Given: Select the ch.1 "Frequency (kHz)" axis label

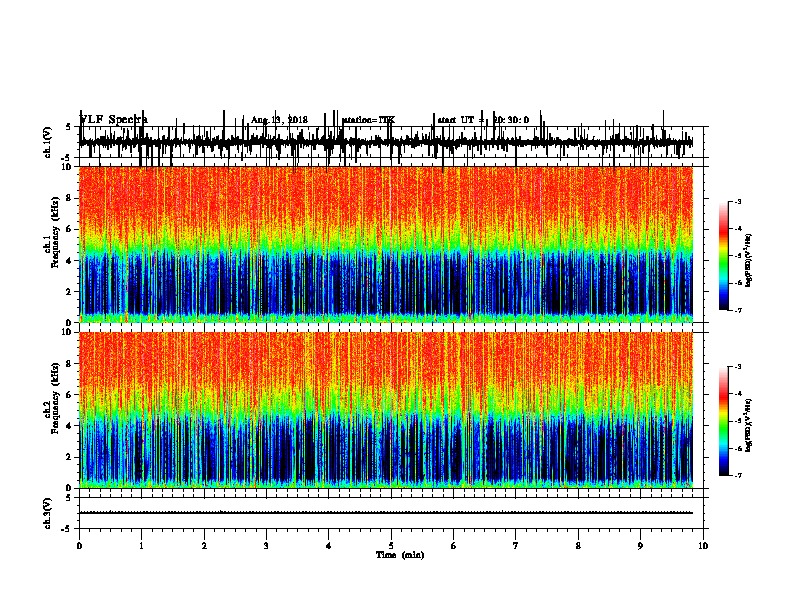Looking at the screenshot, I should point(55,232).
